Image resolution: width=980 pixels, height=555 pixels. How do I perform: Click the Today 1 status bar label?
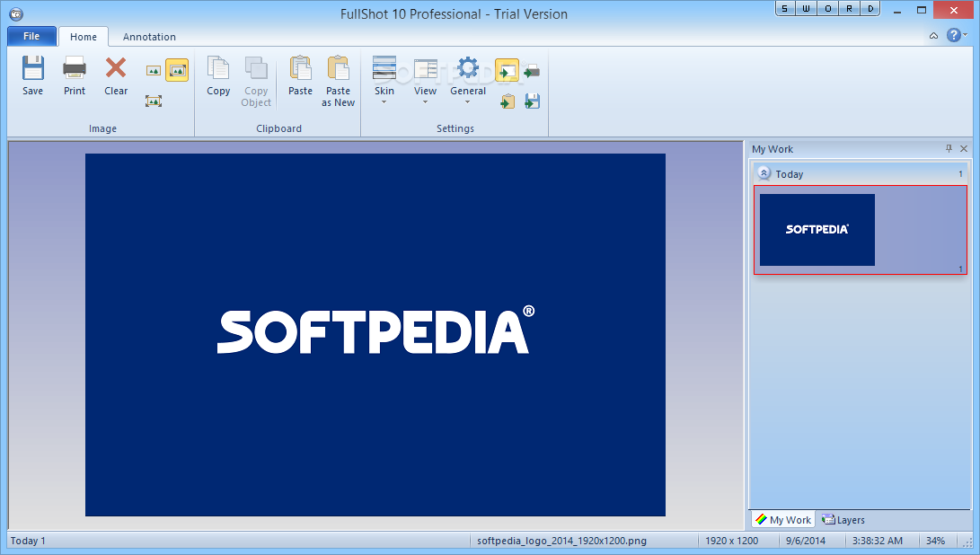(28, 541)
